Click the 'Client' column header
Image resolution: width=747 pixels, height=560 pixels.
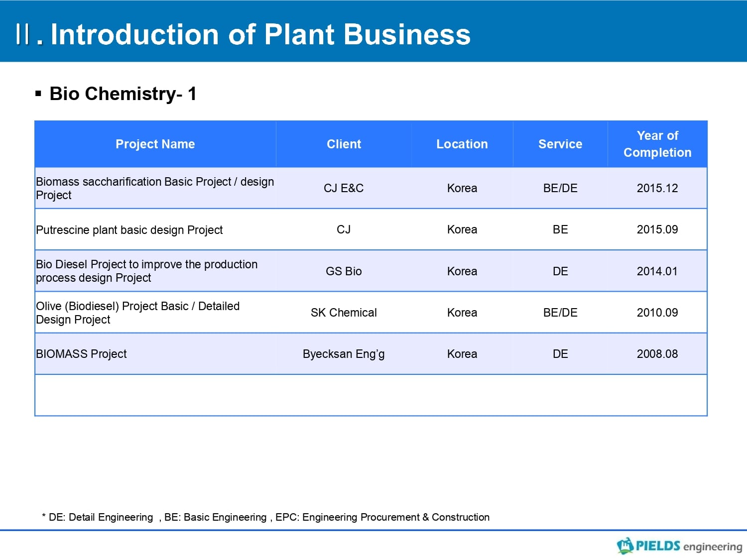point(344,144)
